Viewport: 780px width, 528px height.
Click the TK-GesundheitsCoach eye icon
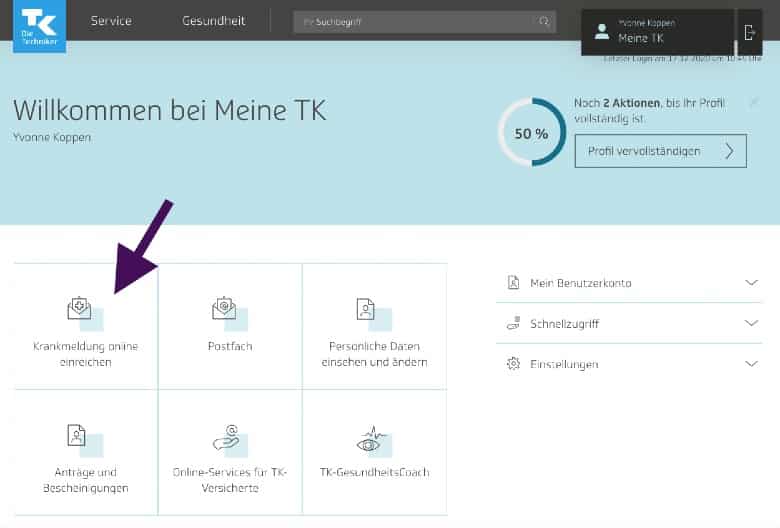coord(371,439)
